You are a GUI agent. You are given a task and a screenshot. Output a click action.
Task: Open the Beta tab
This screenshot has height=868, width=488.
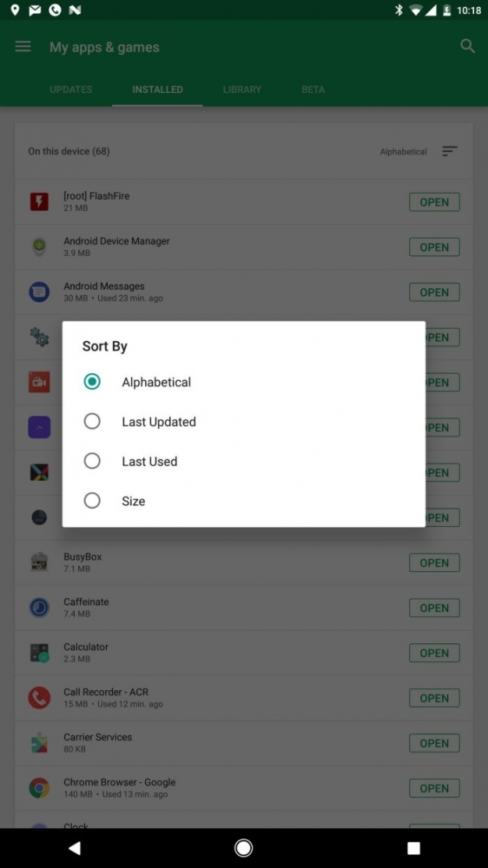(x=313, y=89)
